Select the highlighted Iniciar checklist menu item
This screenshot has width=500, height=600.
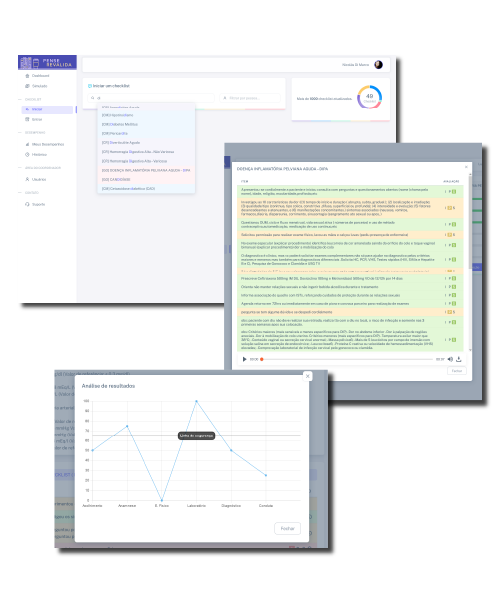pyautogui.click(x=47, y=109)
